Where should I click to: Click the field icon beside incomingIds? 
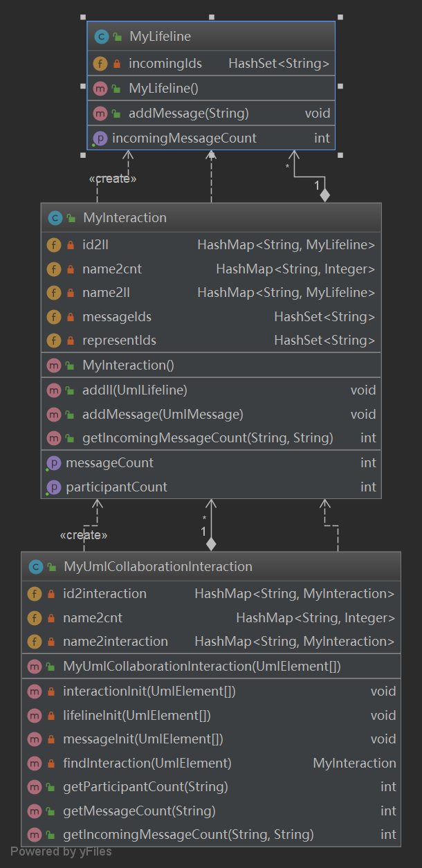click(100, 64)
